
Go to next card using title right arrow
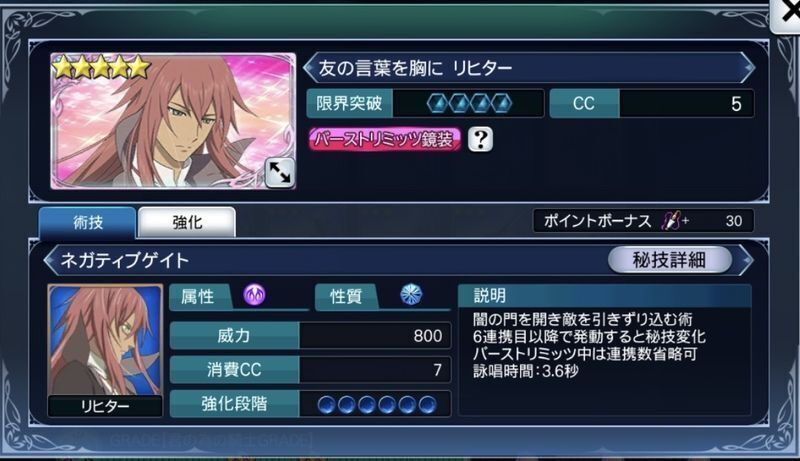747,67
